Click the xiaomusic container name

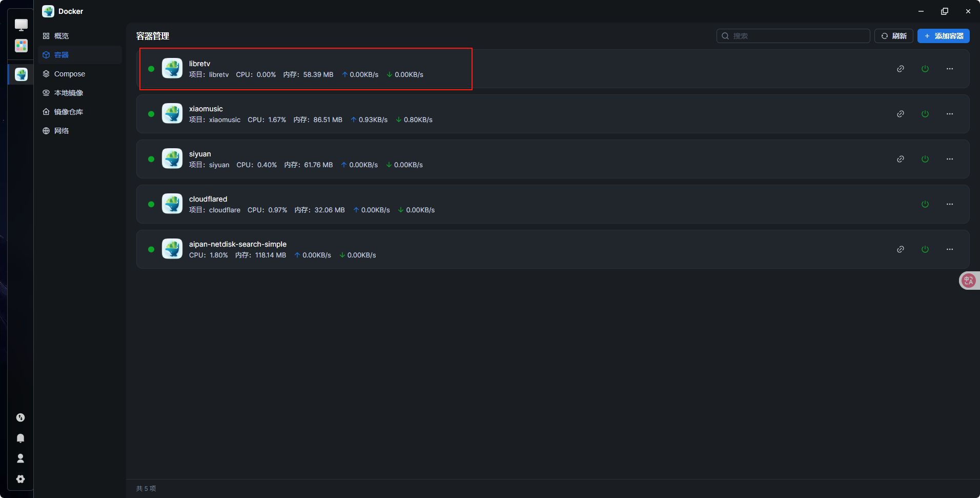[206, 109]
